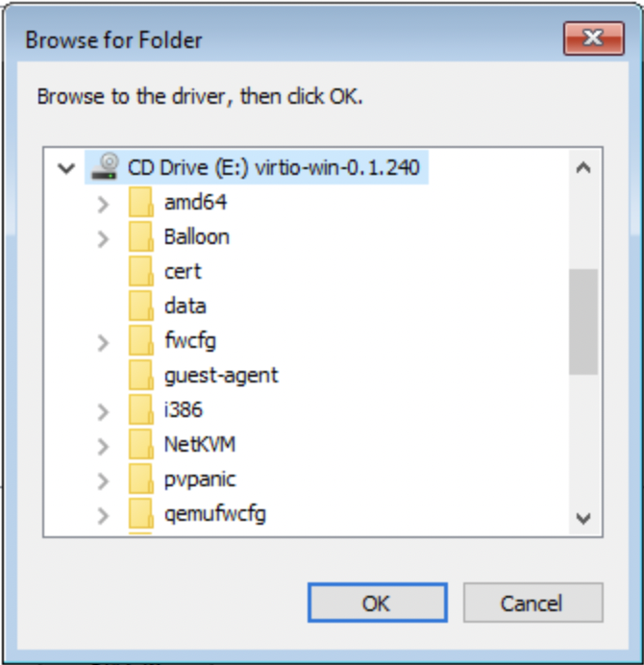Click the scrollbar down arrow
Image resolution: width=644 pixels, height=665 pixels.
[582, 518]
